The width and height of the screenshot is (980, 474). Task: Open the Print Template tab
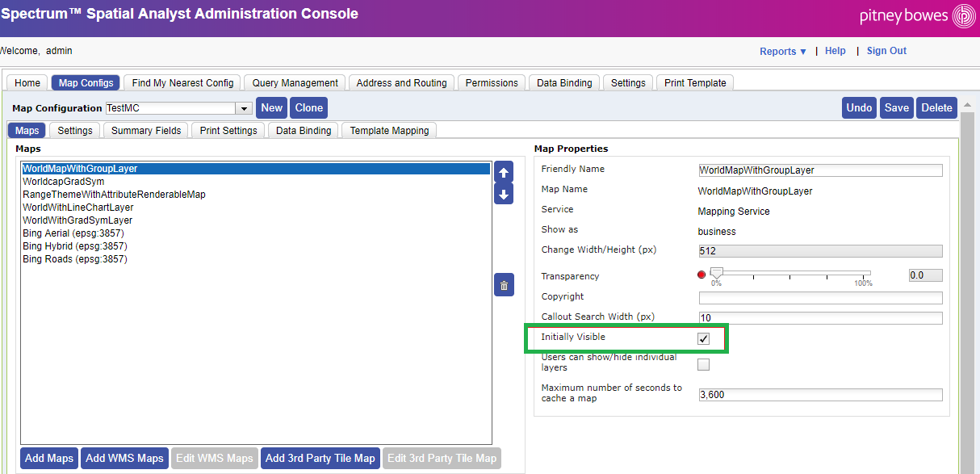pyautogui.click(x=696, y=83)
